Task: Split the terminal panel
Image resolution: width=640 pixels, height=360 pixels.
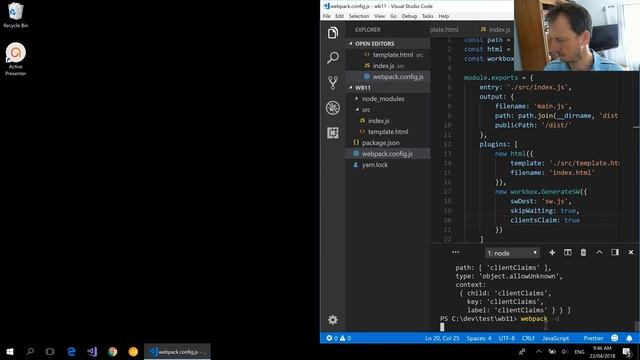Action: [x=567, y=253]
